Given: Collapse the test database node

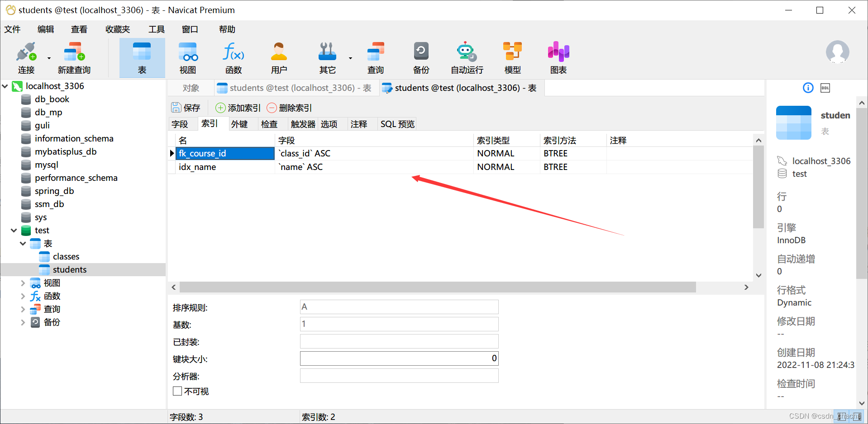Looking at the screenshot, I should tap(14, 230).
